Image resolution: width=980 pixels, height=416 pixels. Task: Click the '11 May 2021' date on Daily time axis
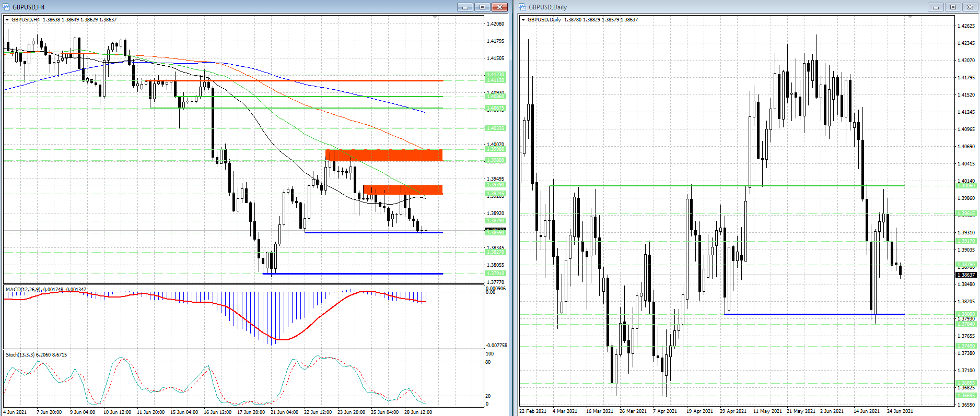tap(767, 411)
